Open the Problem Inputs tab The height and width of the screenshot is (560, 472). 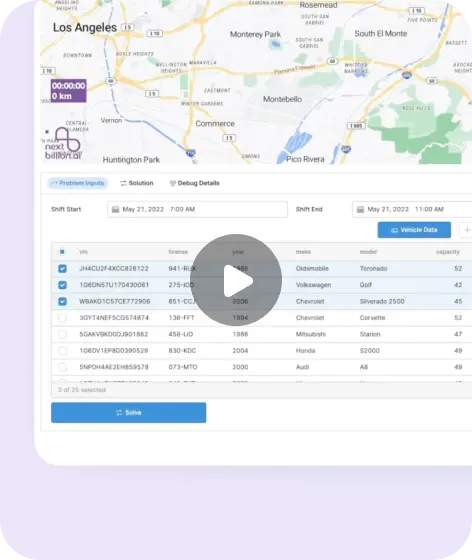(78, 183)
